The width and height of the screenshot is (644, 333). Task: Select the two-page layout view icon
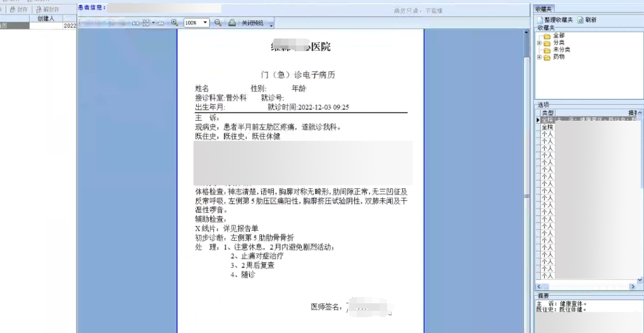click(x=136, y=23)
